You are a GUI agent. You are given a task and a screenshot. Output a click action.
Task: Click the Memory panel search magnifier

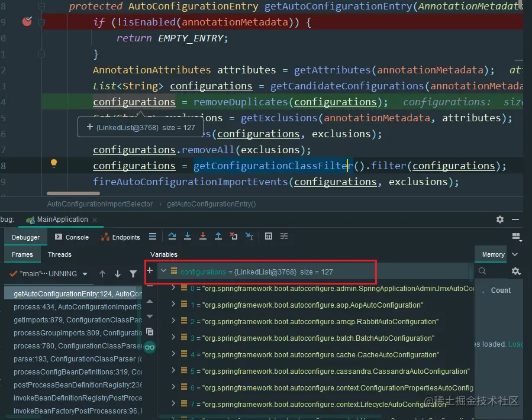(x=482, y=271)
